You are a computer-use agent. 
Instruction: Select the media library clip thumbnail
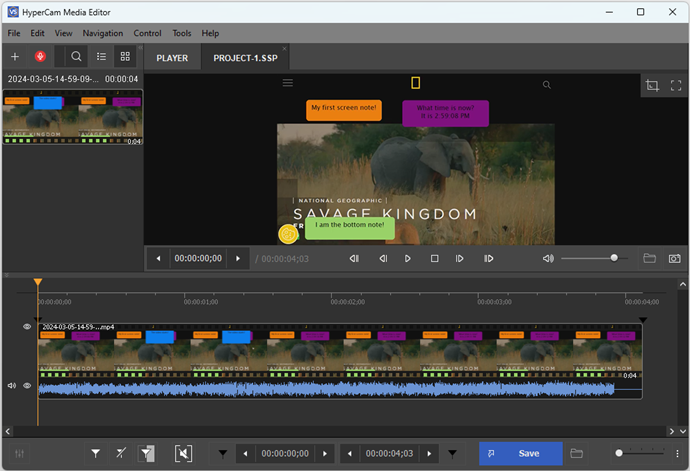click(73, 117)
